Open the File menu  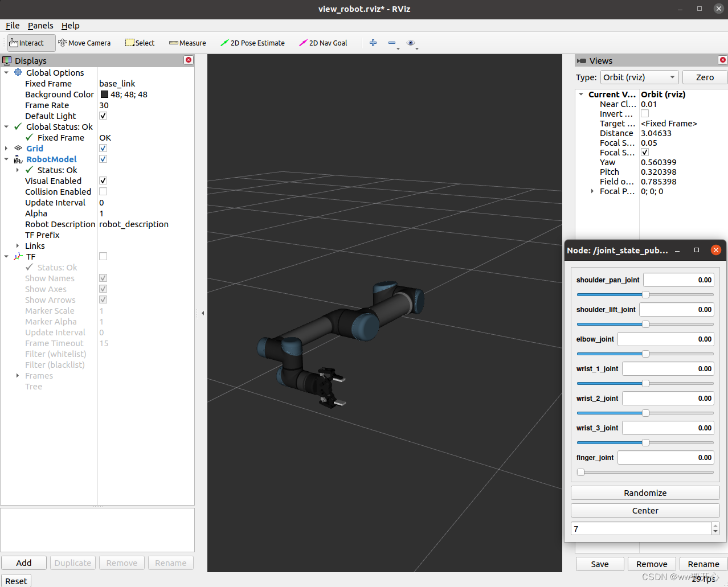[13, 26]
